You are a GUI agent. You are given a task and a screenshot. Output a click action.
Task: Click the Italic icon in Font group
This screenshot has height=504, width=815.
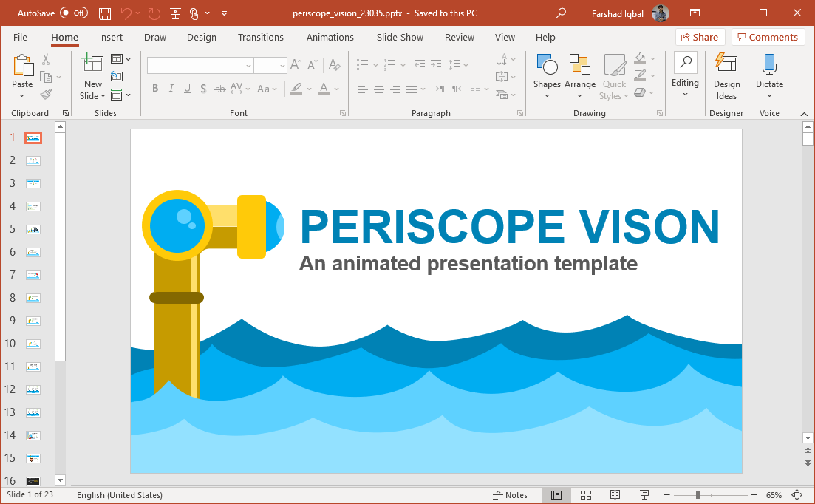click(171, 89)
